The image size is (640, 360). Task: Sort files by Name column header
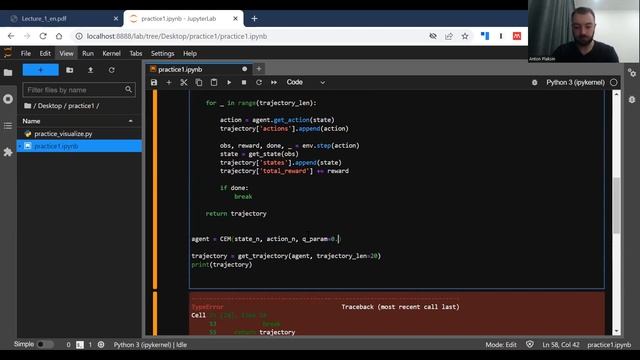[x=79, y=121]
